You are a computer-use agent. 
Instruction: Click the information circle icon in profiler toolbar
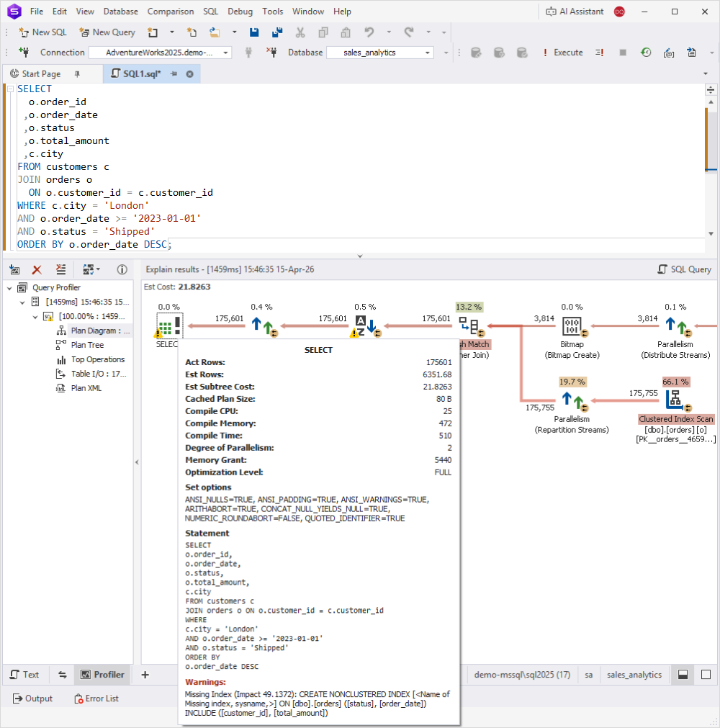tap(122, 269)
